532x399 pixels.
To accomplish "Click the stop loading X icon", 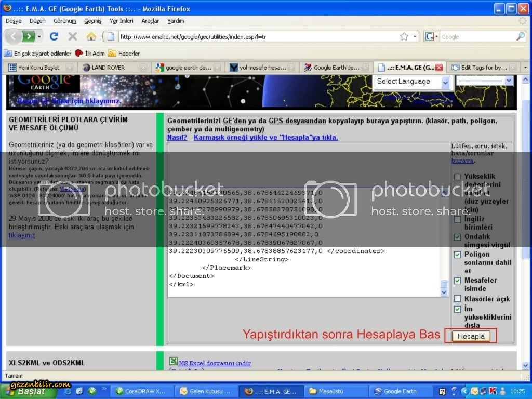I will [x=72, y=37].
